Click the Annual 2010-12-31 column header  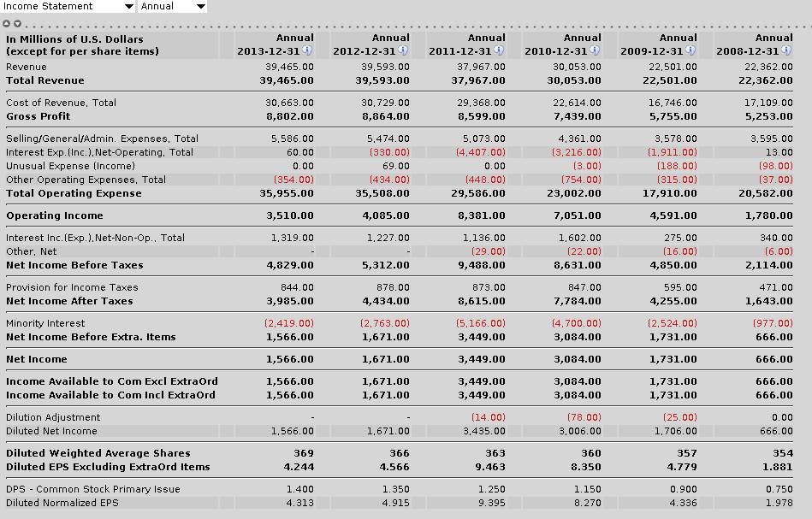click(x=563, y=44)
